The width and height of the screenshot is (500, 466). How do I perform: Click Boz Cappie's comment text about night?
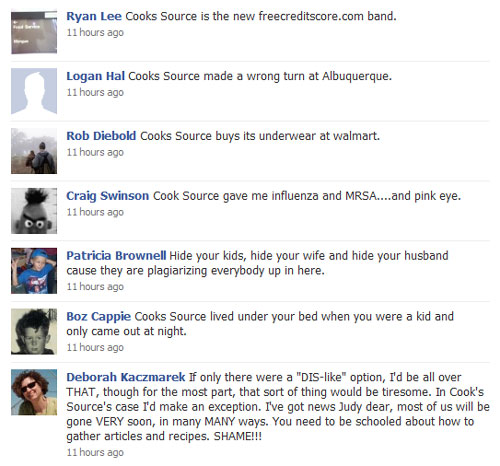tap(260, 324)
